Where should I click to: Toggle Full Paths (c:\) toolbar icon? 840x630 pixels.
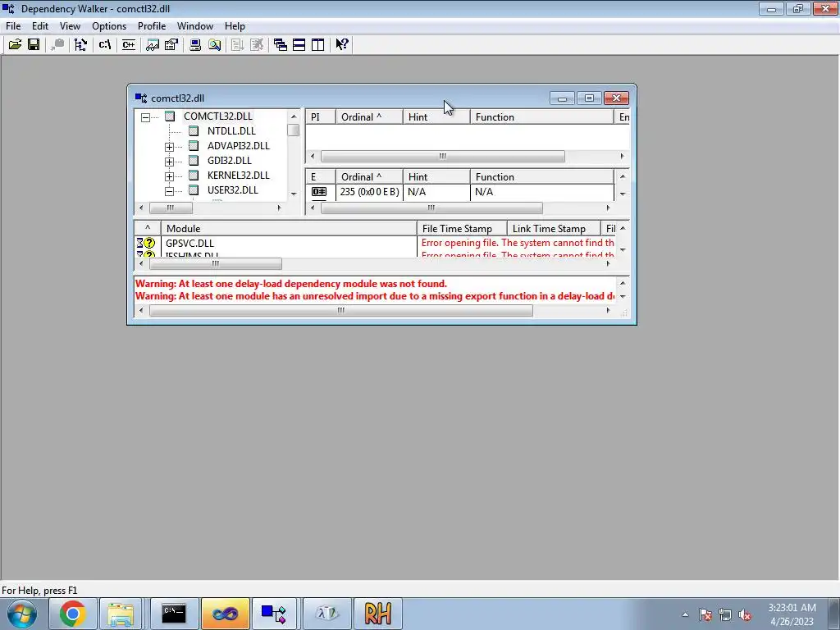104,44
